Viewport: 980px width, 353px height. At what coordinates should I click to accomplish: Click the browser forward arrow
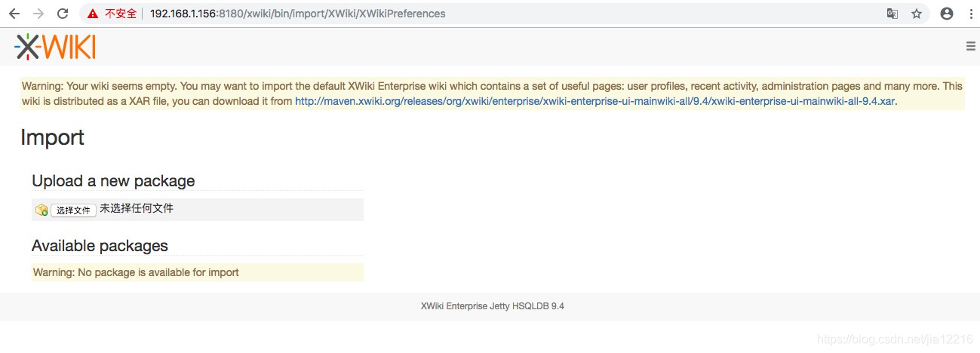tap(39, 14)
